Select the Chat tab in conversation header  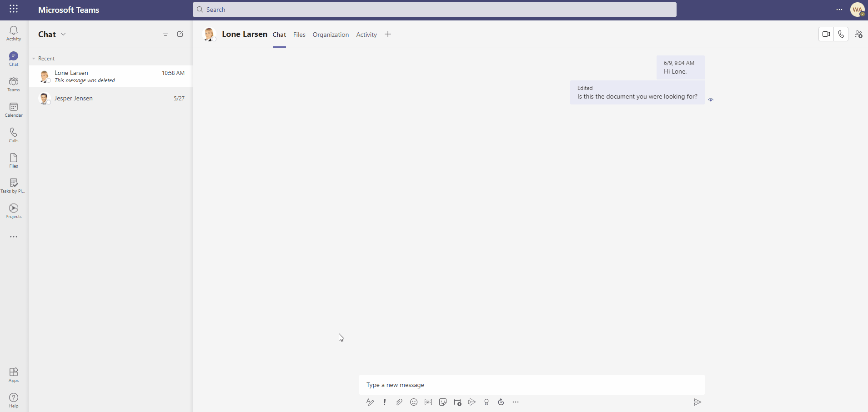tap(279, 35)
